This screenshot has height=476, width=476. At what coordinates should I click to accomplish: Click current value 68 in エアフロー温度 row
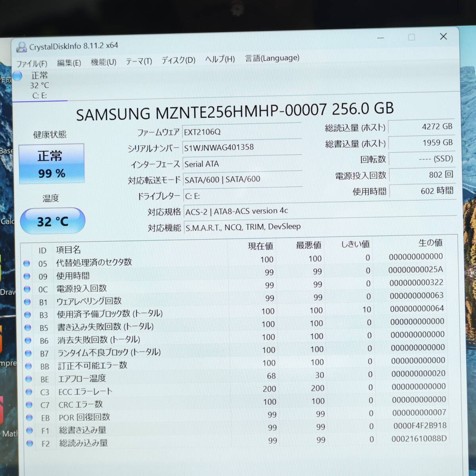coord(271,376)
